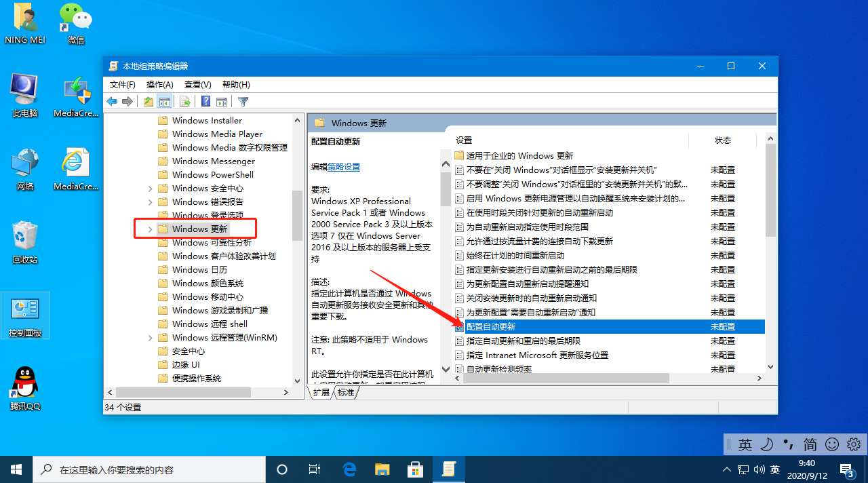Click the Export List icon

[184, 101]
